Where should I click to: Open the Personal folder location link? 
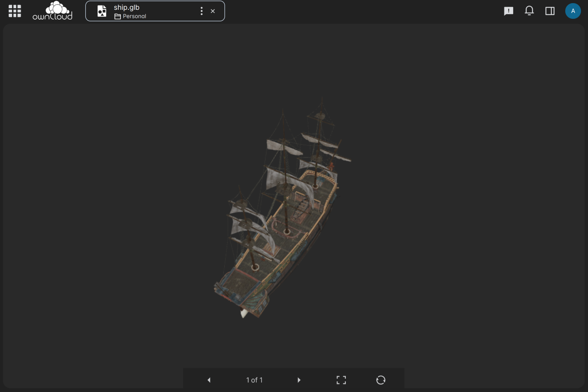(130, 16)
